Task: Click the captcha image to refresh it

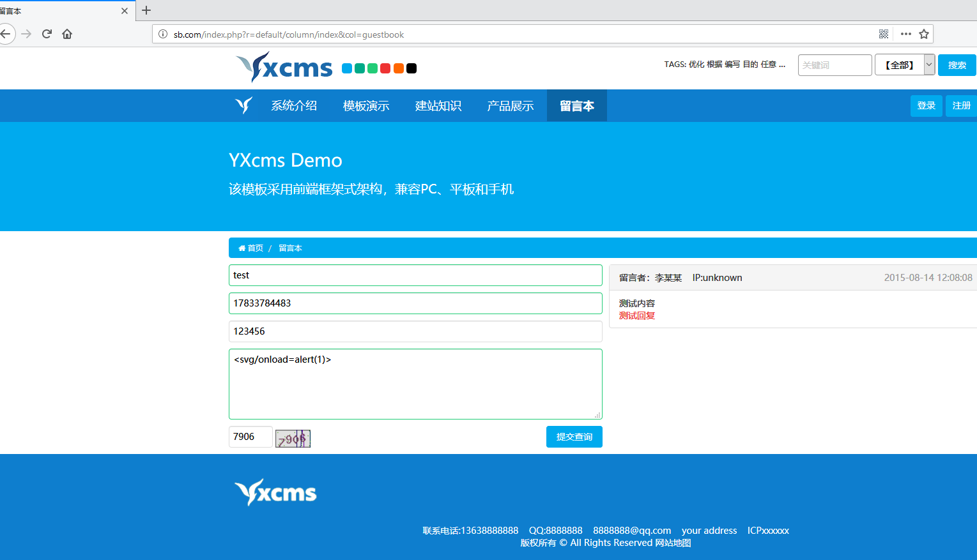Action: 293,438
